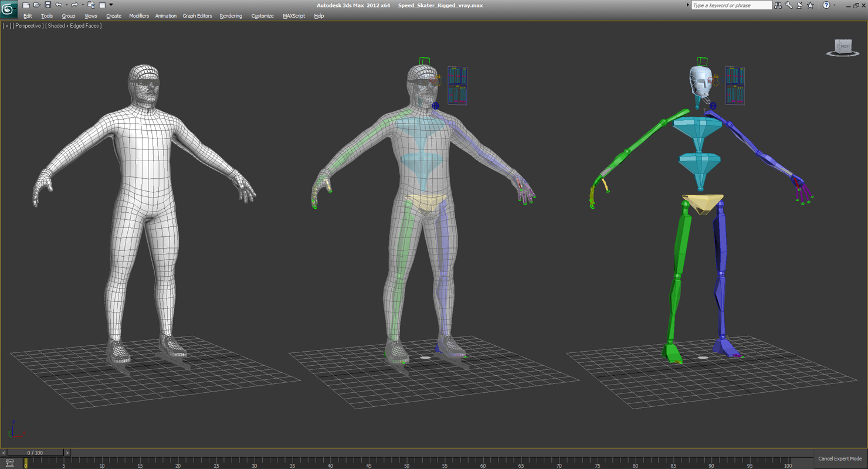The image size is (868, 469).
Task: Click the previous frame arrow on time slider
Action: (4, 453)
